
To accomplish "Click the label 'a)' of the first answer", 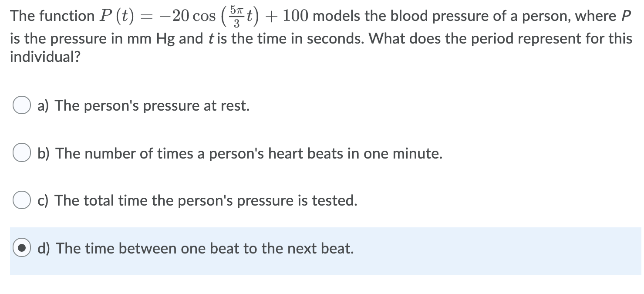I will (43, 105).
